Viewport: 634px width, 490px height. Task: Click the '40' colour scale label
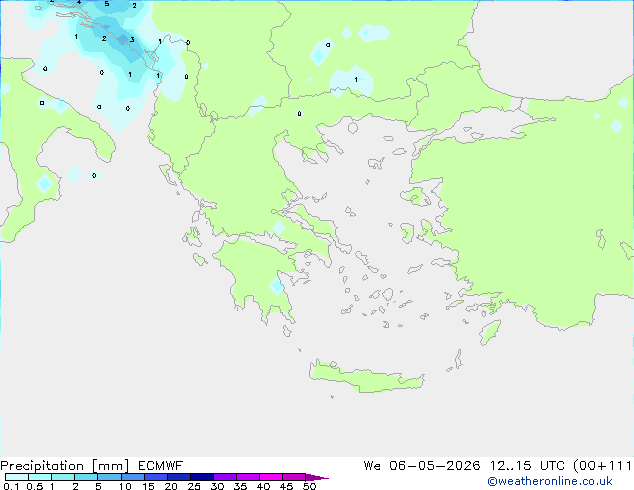(263, 486)
